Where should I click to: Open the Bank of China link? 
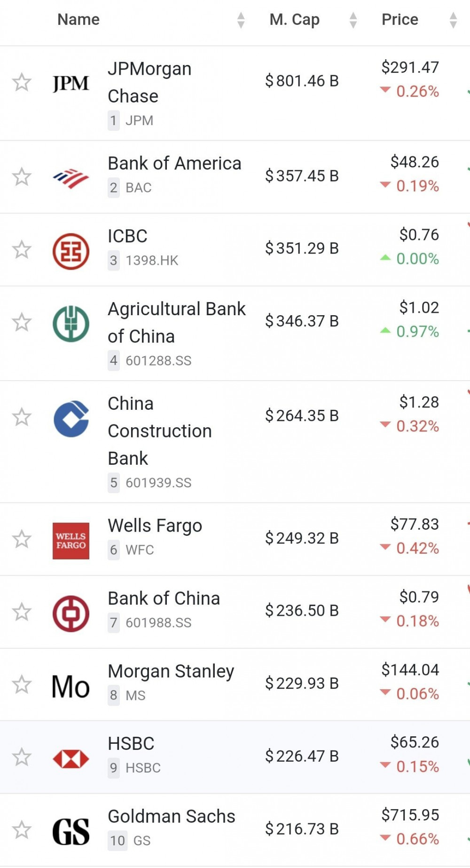tap(164, 598)
